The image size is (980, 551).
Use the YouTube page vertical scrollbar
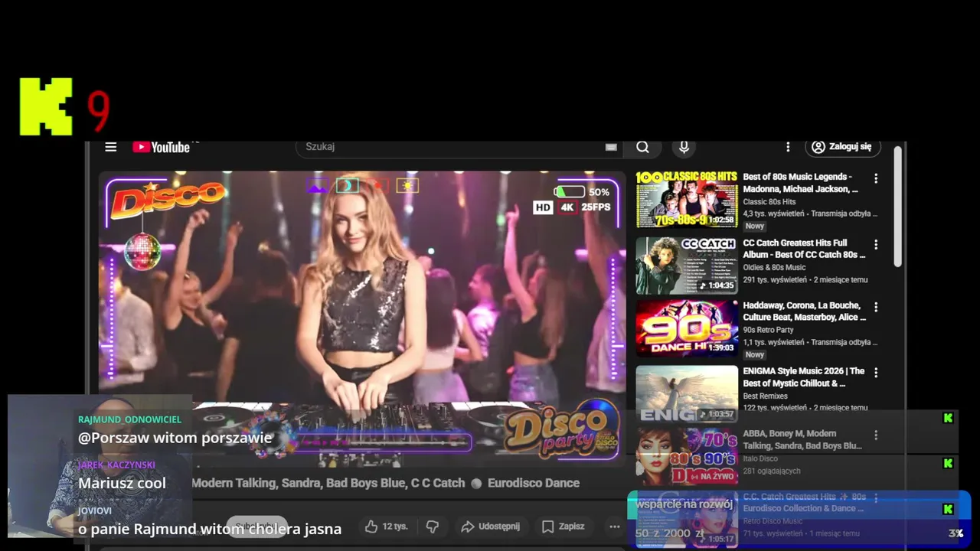point(898,207)
